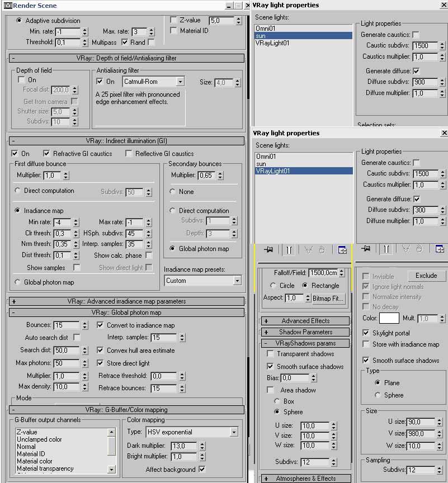
Task: Choose the Sphere light Type radio
Action: (x=378, y=395)
